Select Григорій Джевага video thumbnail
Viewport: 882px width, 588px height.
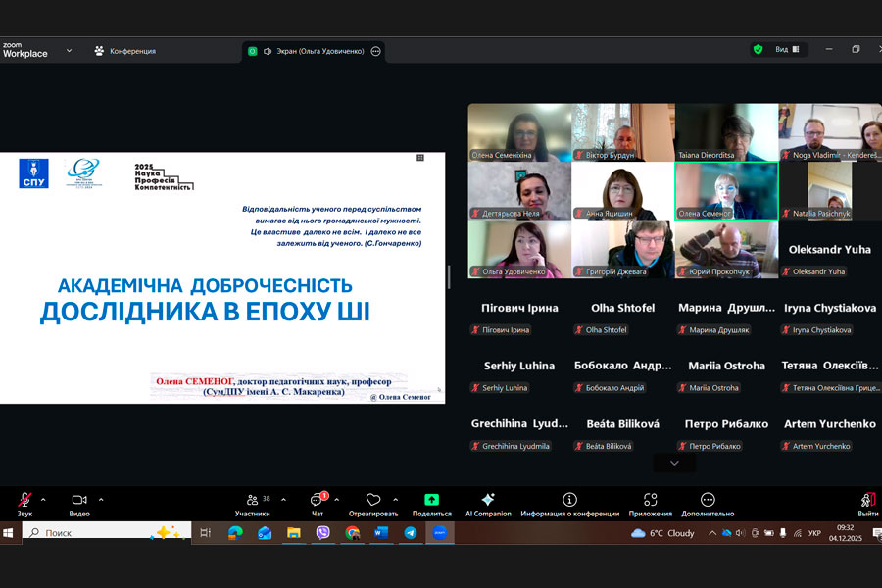click(x=623, y=249)
